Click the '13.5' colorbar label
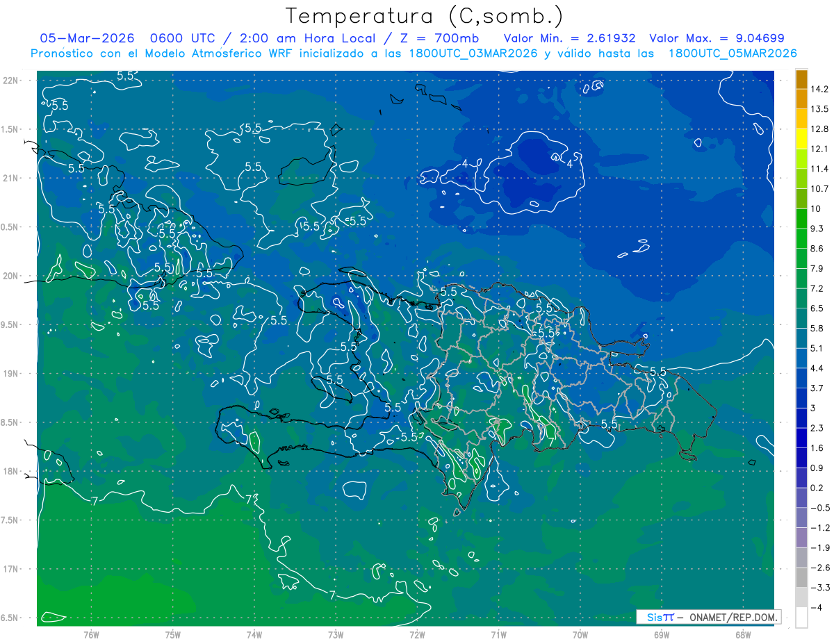 [820, 109]
